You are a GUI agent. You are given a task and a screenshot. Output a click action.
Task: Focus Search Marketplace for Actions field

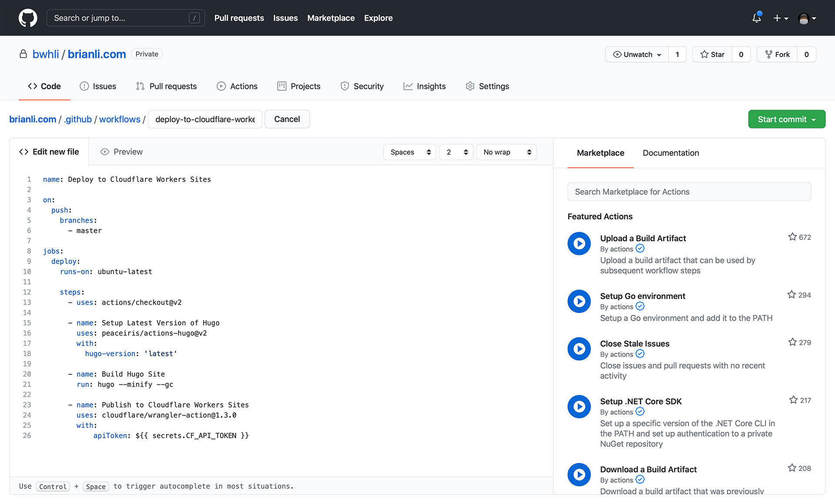pos(689,192)
